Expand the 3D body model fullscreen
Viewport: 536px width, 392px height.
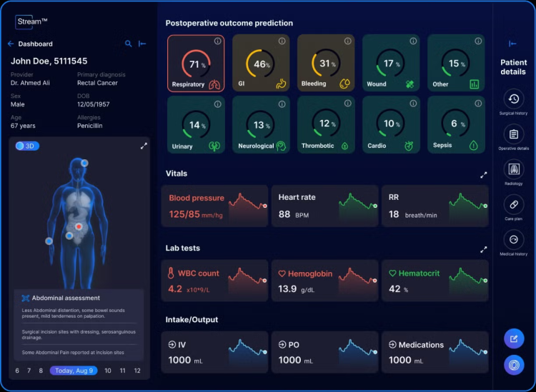tap(144, 146)
